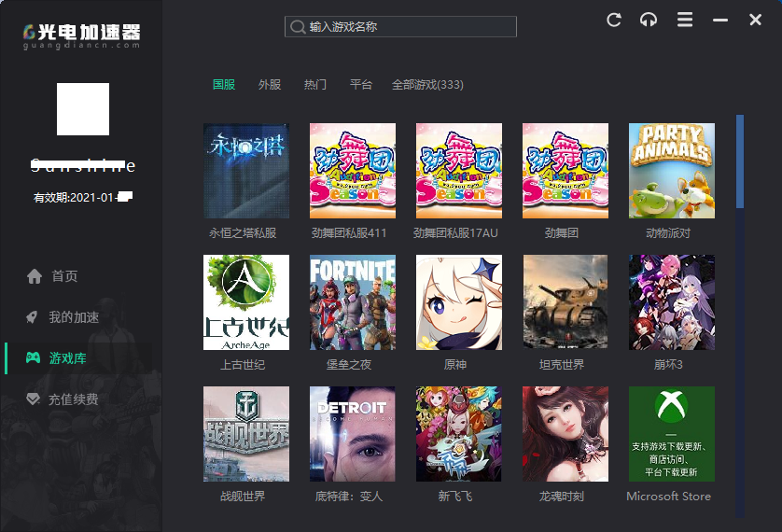Select Party Animals 动物派对 game
This screenshot has height=532, width=782.
[x=672, y=171]
